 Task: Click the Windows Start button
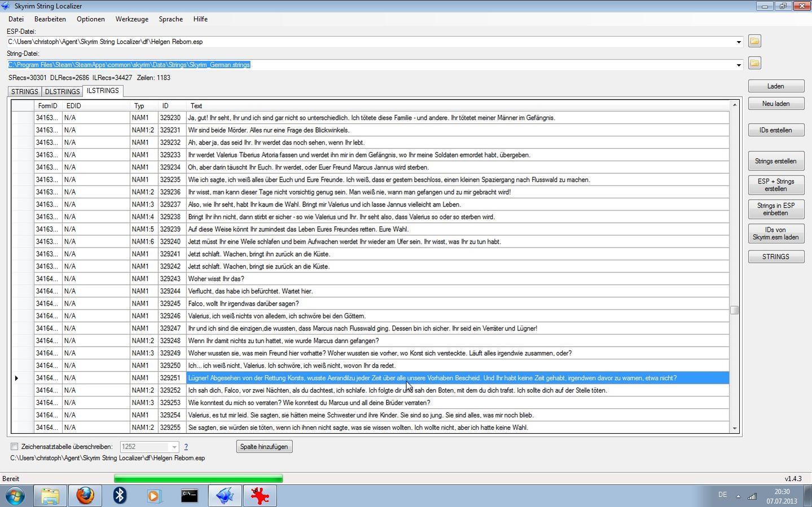pyautogui.click(x=15, y=496)
